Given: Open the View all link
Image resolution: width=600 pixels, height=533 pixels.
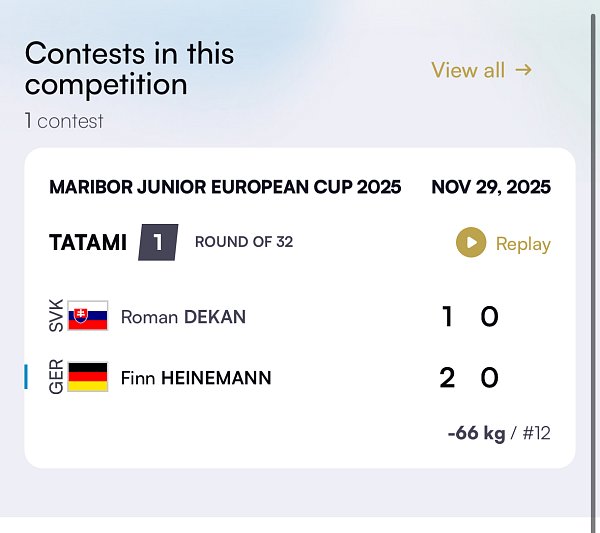Looking at the screenshot, I should coord(468,70).
